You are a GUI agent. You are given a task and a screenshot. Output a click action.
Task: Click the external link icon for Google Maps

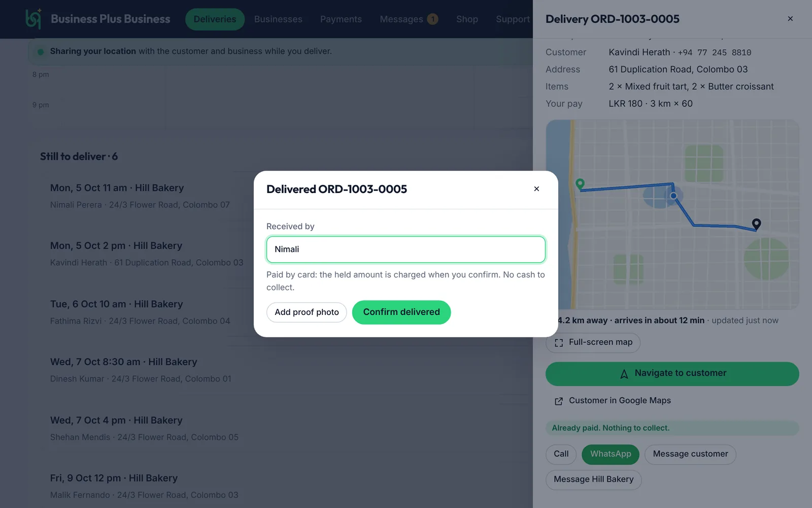pyautogui.click(x=559, y=401)
